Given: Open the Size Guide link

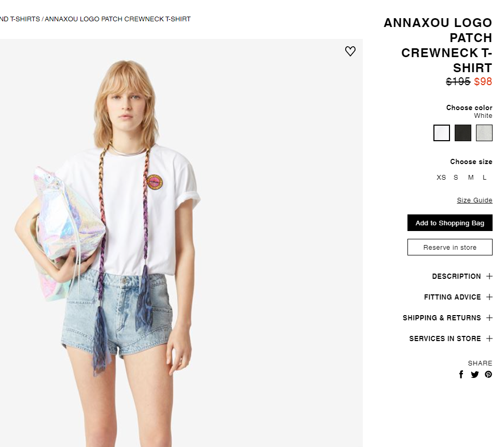Looking at the screenshot, I should click(x=474, y=200).
